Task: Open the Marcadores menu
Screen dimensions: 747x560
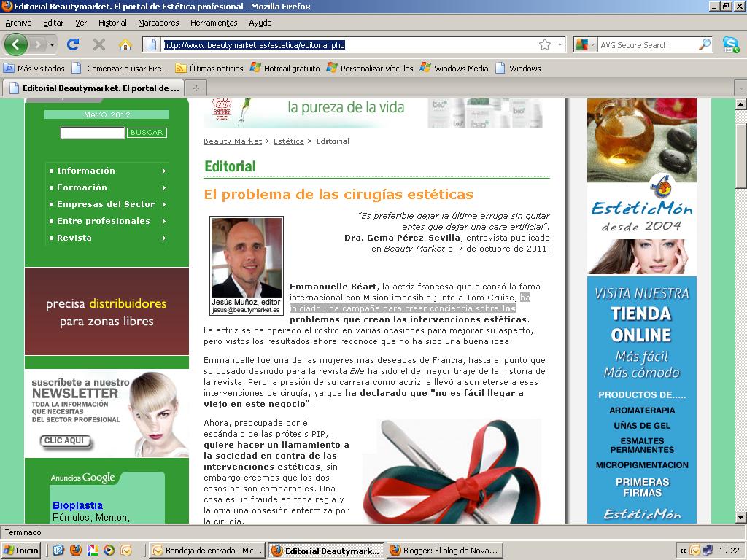Action: [158, 23]
